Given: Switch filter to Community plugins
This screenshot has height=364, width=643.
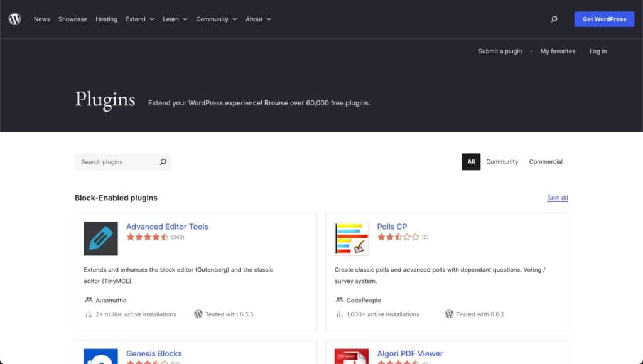Looking at the screenshot, I should 502,162.
